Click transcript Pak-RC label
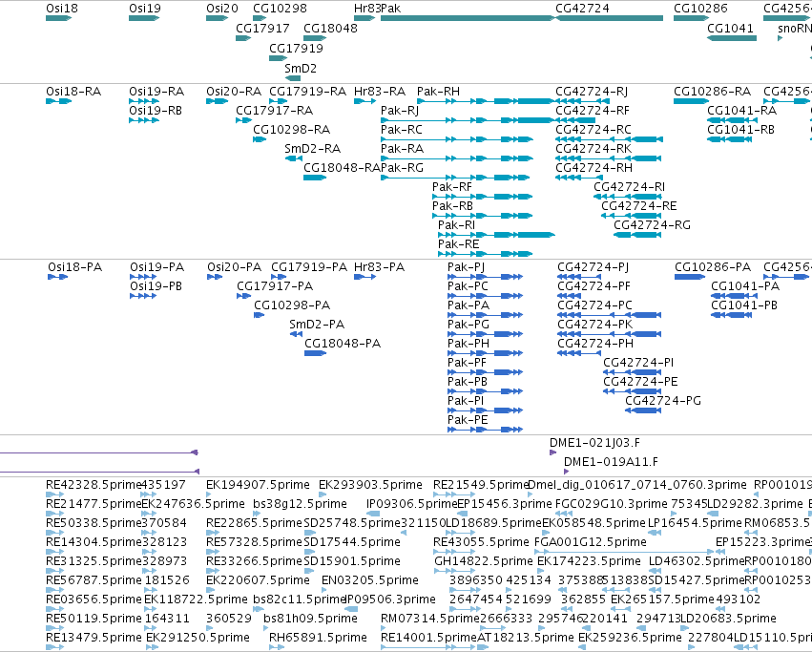812x652 pixels. 402,130
